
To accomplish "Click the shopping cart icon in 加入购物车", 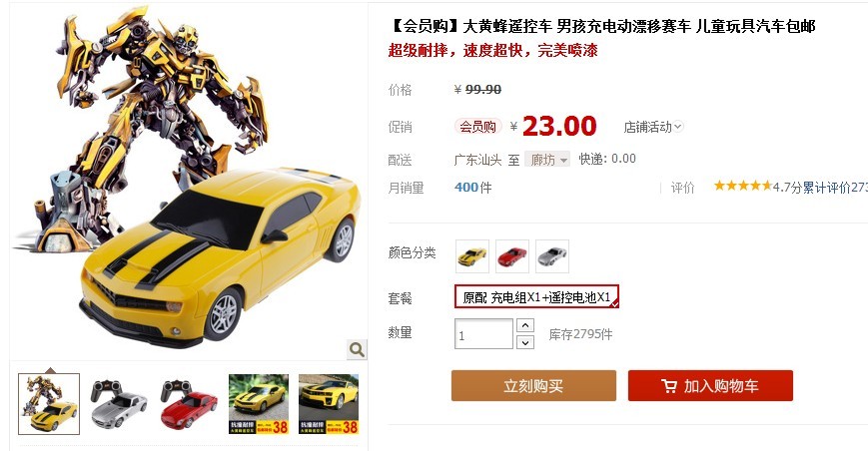I will 669,386.
